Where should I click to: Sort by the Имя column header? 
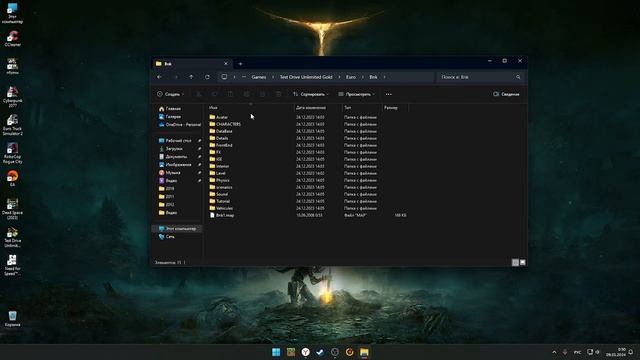coord(213,108)
